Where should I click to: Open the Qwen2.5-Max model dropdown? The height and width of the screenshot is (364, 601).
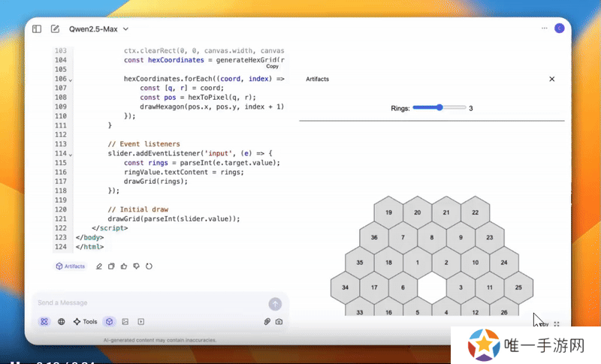pos(98,29)
